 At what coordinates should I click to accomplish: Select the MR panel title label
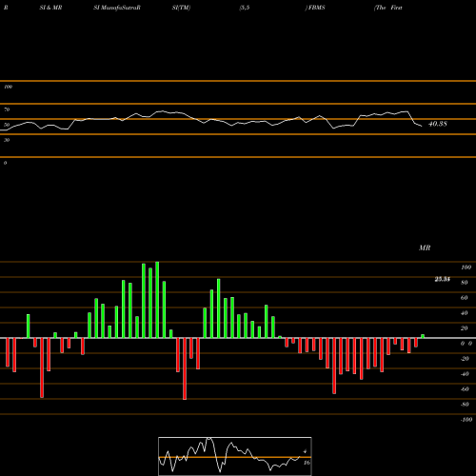[x=425, y=248]
